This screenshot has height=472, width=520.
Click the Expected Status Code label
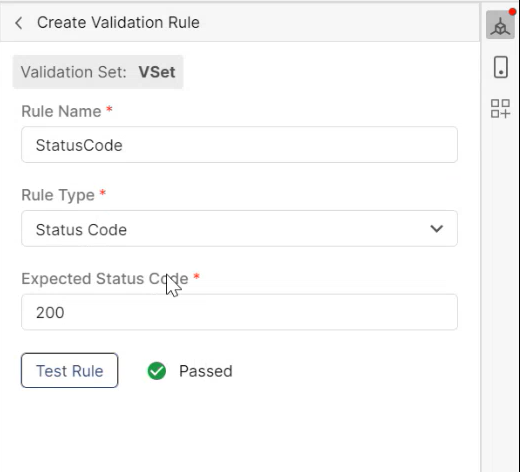click(105, 279)
